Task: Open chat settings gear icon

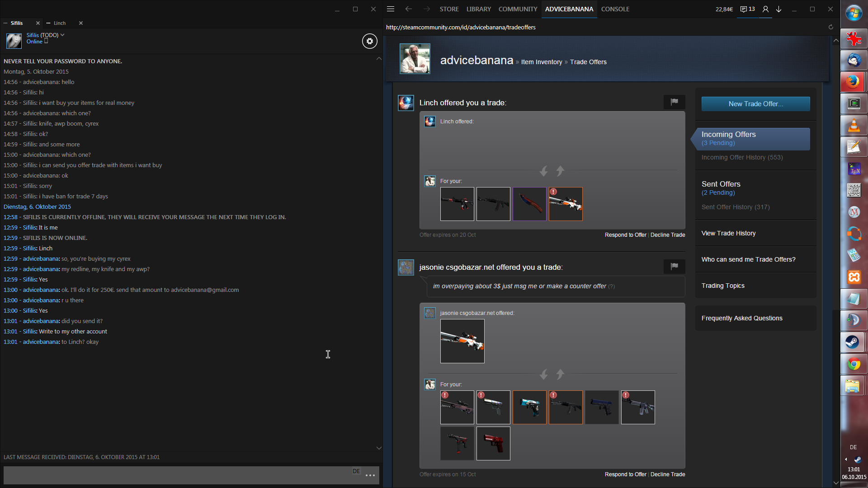Action: tap(369, 41)
